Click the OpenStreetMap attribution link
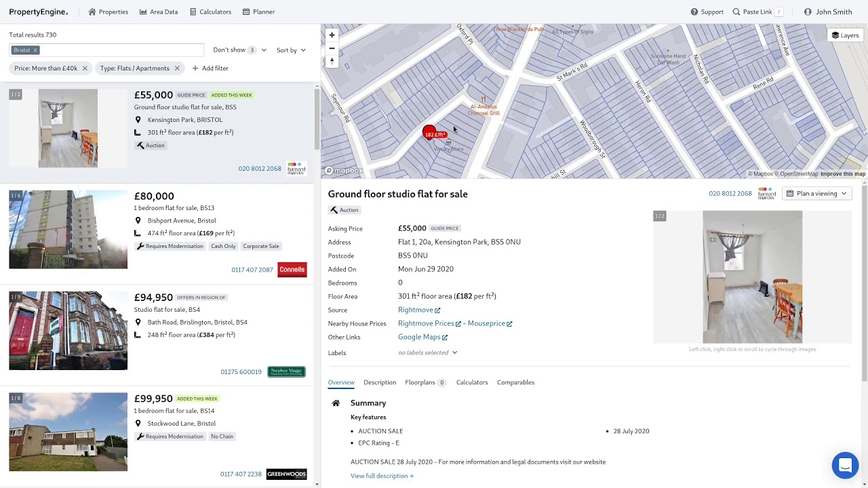This screenshot has width=868, height=488. (x=796, y=174)
